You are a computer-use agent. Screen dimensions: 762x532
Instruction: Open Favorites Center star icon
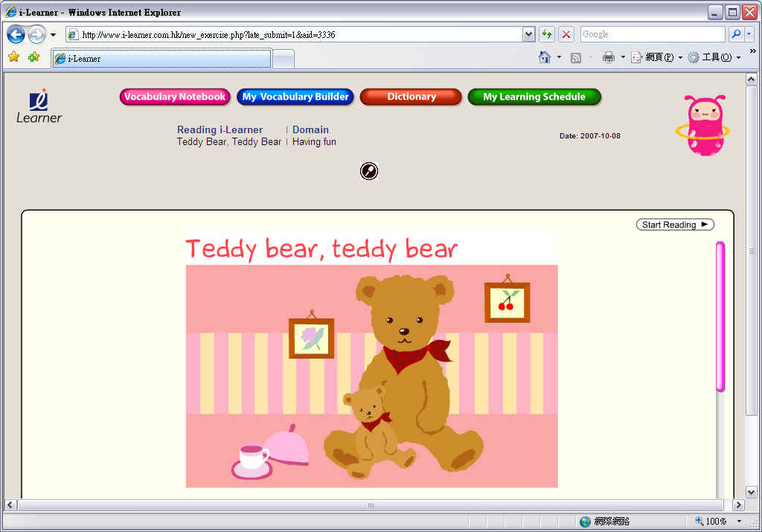pos(13,57)
